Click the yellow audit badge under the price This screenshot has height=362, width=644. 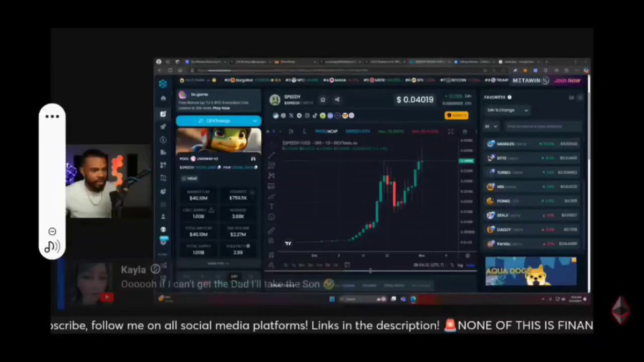[456, 115]
